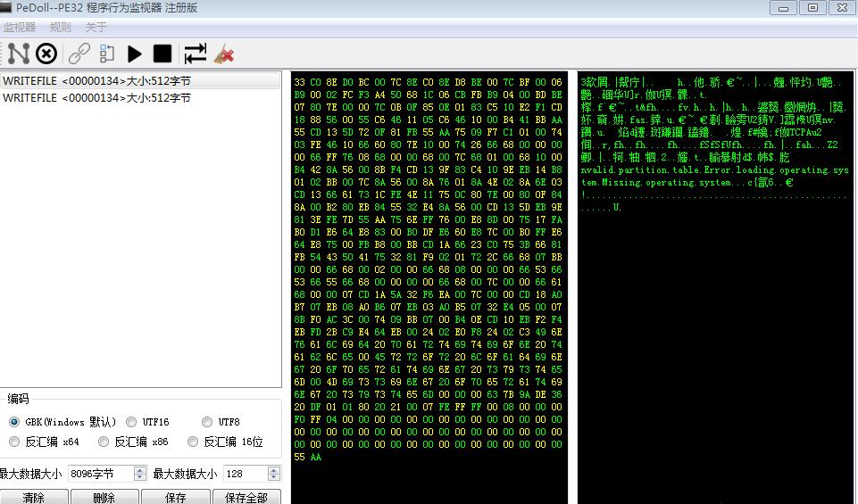Open the 监视器 menu
This screenshot has width=858, height=504.
tap(19, 28)
